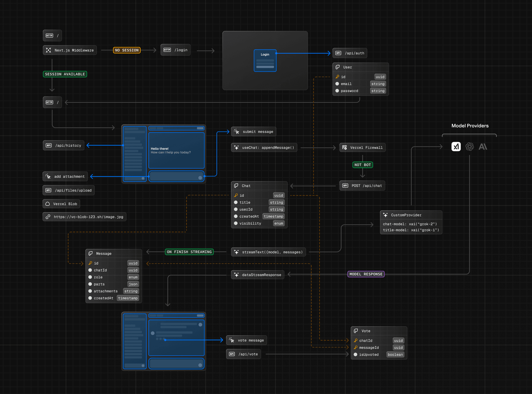The image size is (532, 394).
Task: Click the cursor icon on vote message node
Action: click(231, 340)
